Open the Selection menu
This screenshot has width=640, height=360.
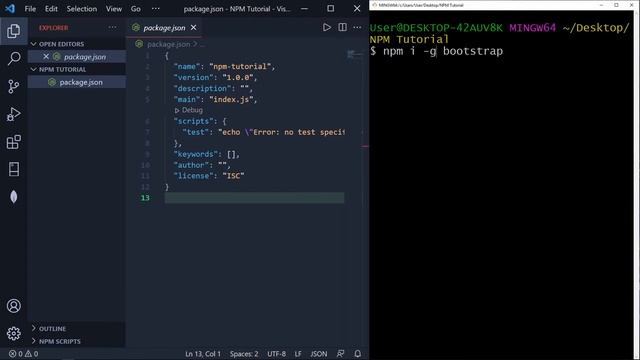coord(82,9)
